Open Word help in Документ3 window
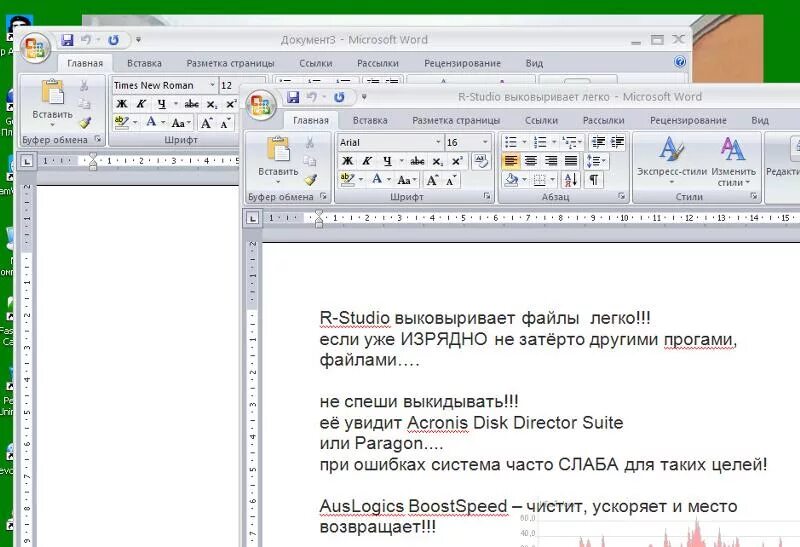800x547 pixels. (x=680, y=62)
